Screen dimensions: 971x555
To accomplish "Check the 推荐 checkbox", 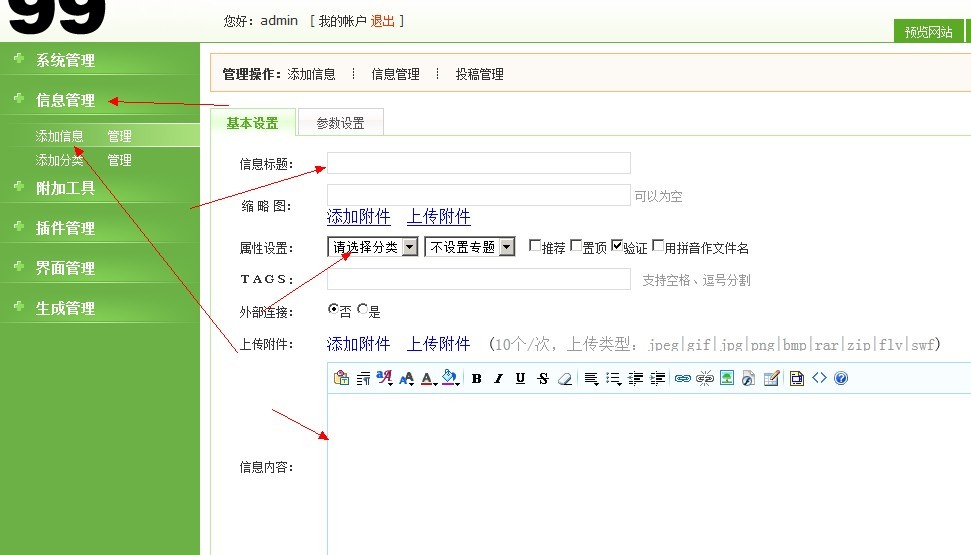I will pyautogui.click(x=535, y=246).
